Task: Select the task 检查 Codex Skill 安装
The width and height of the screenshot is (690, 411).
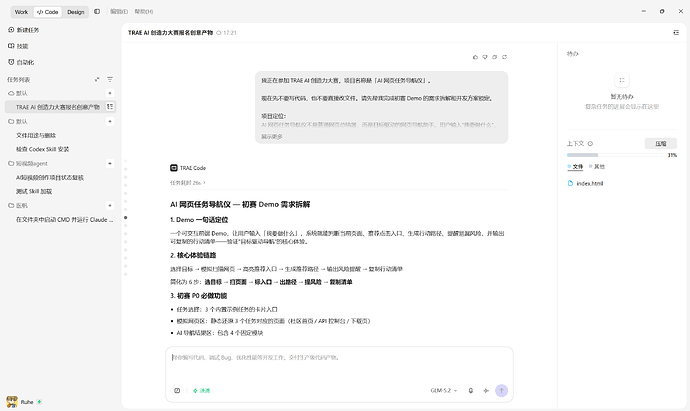Action: click(x=43, y=150)
